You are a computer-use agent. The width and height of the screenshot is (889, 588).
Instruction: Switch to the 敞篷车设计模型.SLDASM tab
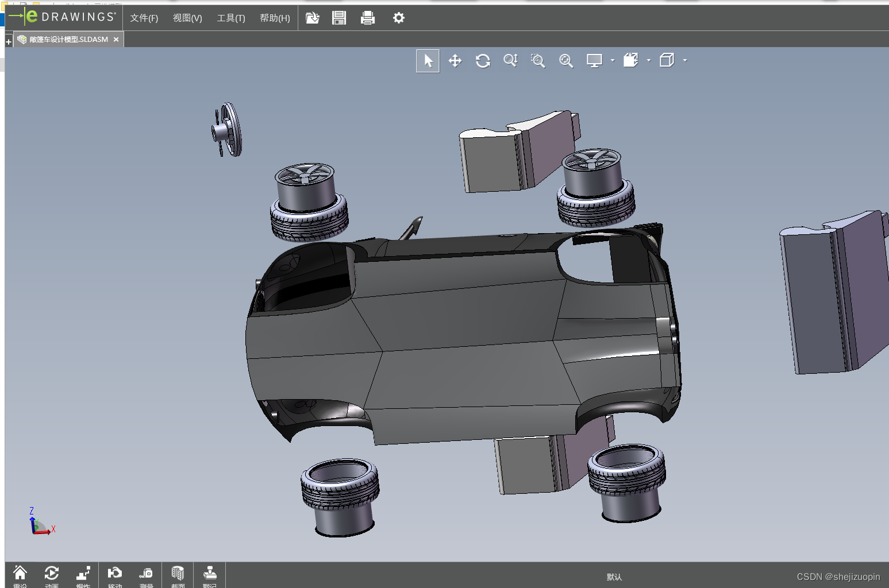point(68,40)
